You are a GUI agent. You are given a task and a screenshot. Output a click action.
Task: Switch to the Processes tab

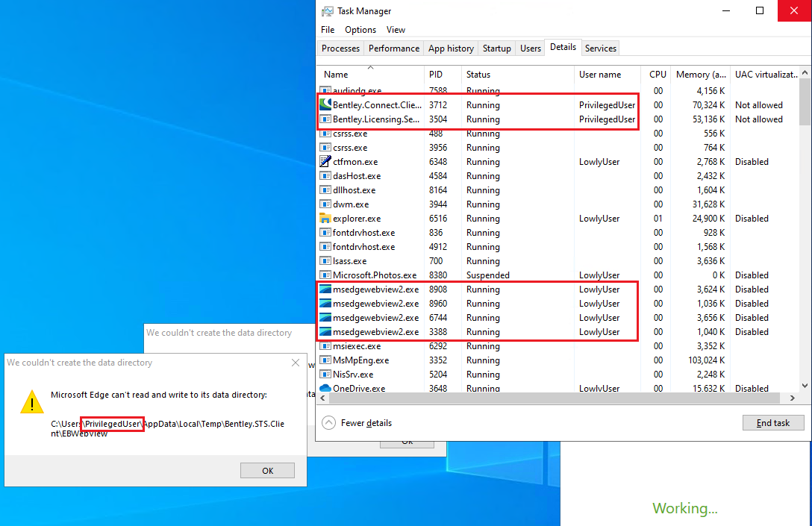(340, 48)
